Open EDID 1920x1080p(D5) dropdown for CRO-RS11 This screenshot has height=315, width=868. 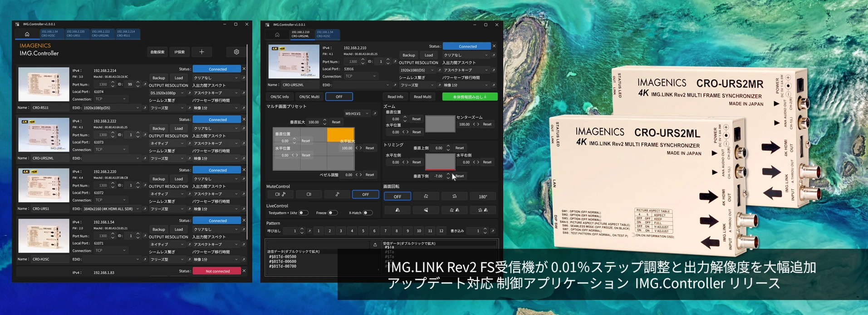(112, 108)
